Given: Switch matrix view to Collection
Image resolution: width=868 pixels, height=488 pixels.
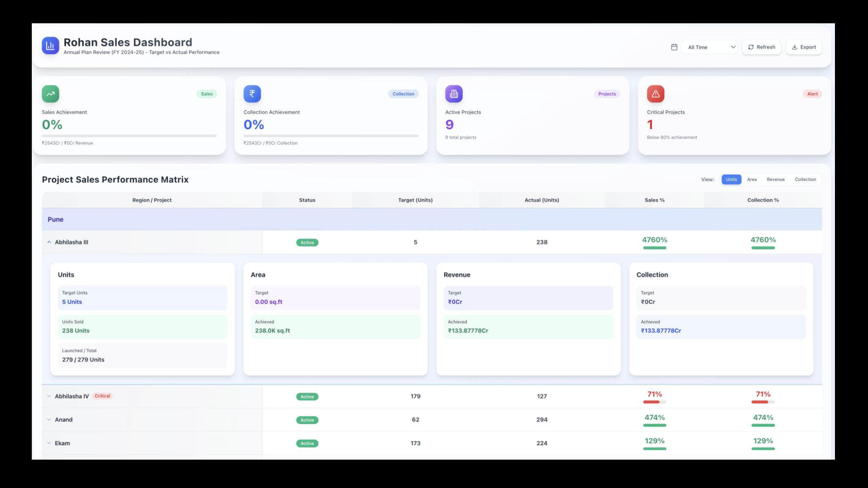Looking at the screenshot, I should (x=805, y=180).
